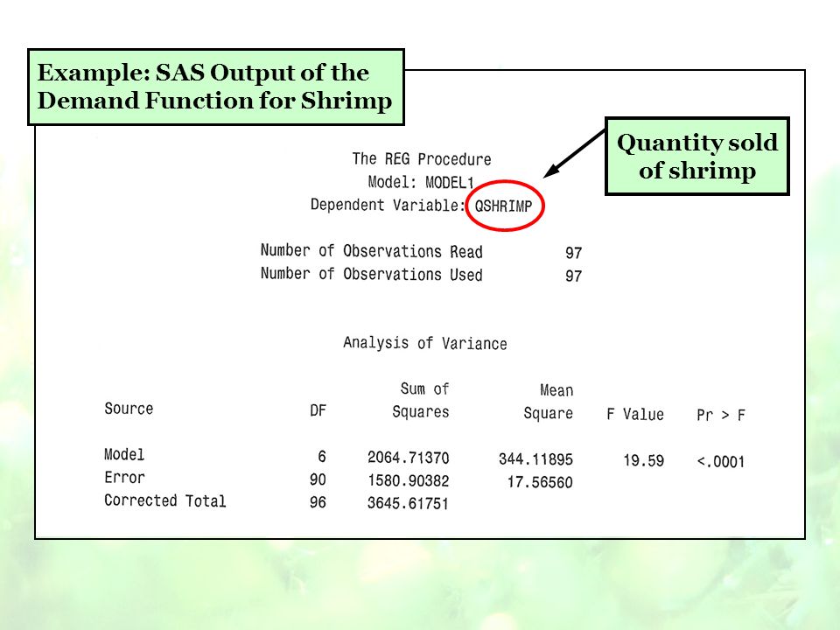
Task: Select the 97 value for Observations Read
Action: (573, 253)
